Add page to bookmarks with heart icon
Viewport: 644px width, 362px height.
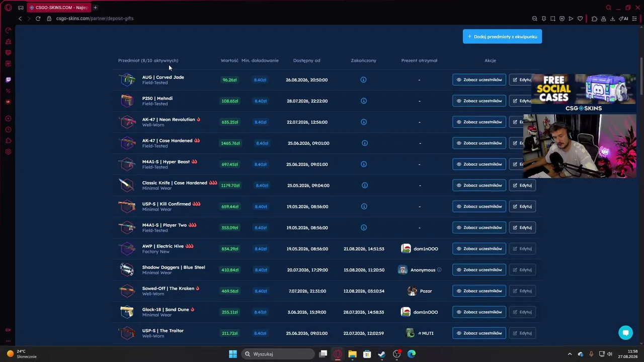click(x=580, y=19)
